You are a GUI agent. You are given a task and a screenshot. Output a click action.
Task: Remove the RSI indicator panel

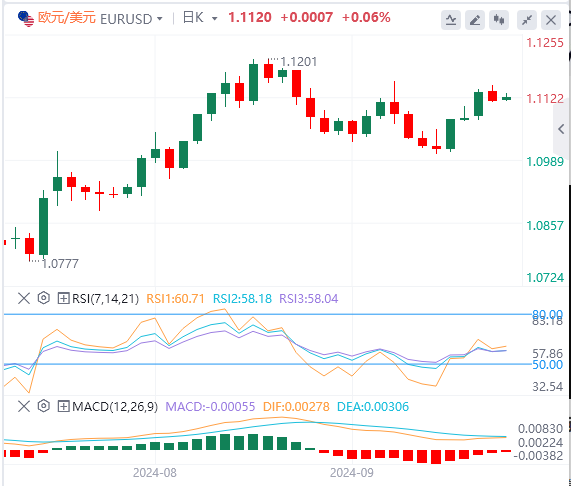pos(24,299)
